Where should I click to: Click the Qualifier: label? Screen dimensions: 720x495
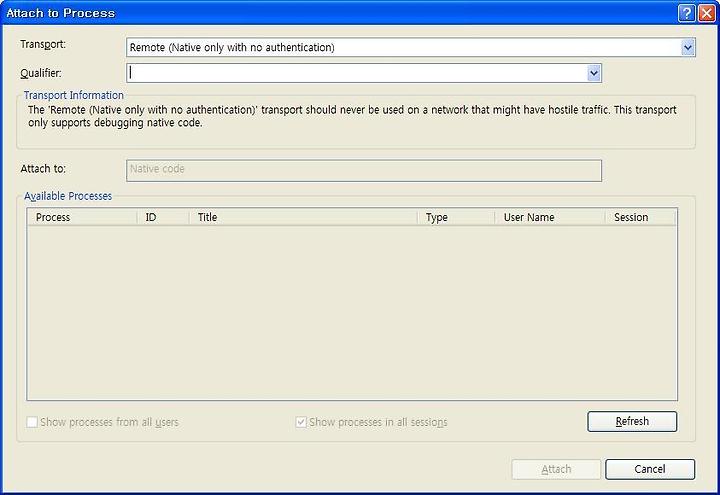41,73
